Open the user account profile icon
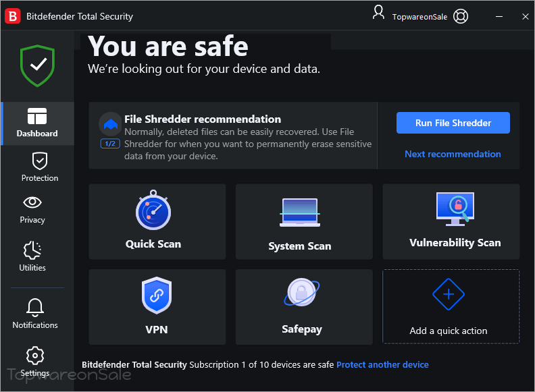Screen dimensions: 535x392 pyautogui.click(x=378, y=12)
